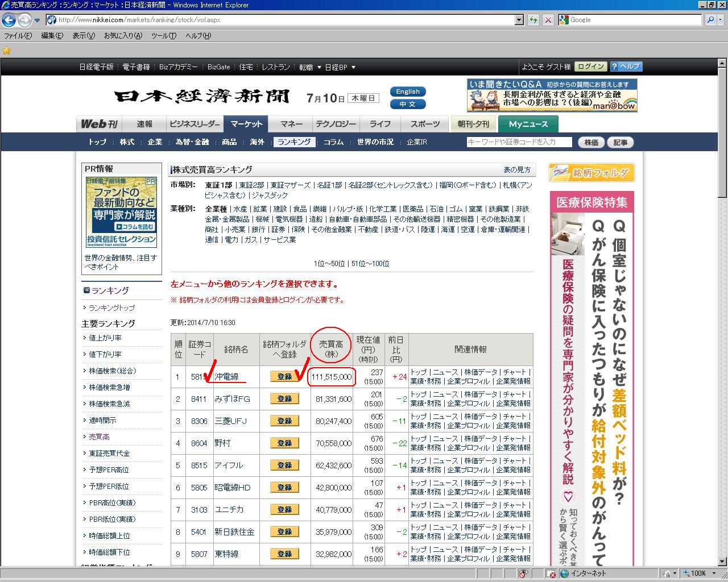
Task: Click the Google search magnifier icon
Action: 710,20
